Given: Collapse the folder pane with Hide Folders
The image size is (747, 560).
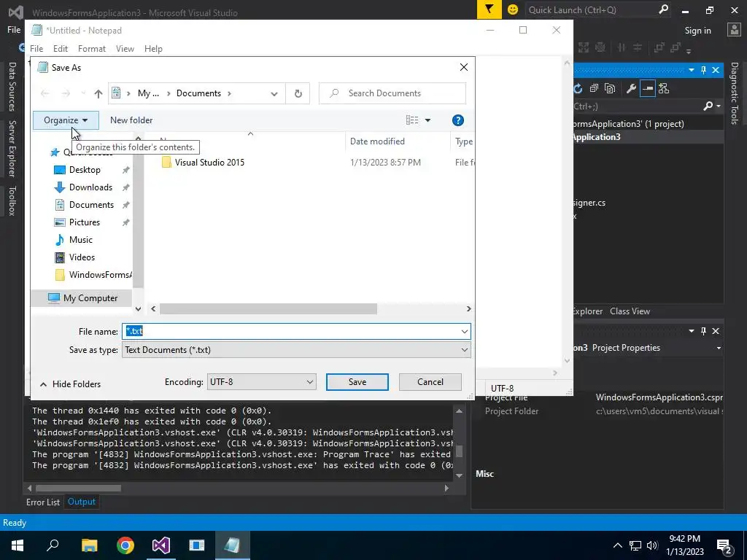Looking at the screenshot, I should [x=71, y=384].
